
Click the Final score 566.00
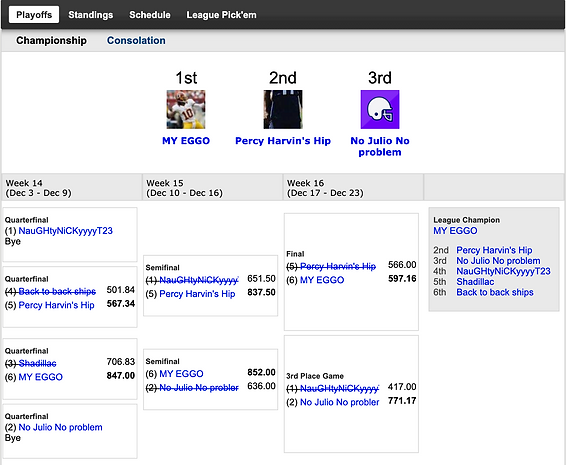pyautogui.click(x=402, y=265)
